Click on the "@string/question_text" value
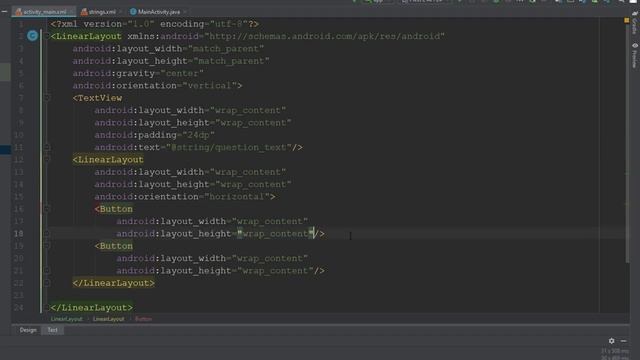 tap(229, 147)
